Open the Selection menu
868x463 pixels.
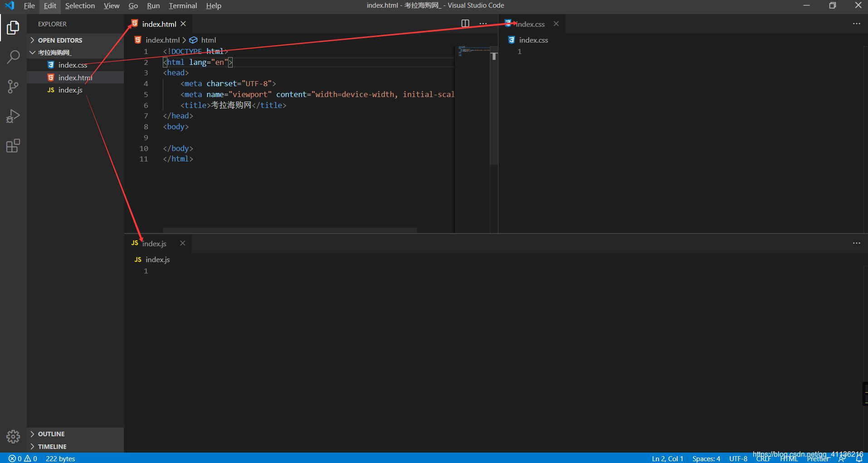pos(80,5)
